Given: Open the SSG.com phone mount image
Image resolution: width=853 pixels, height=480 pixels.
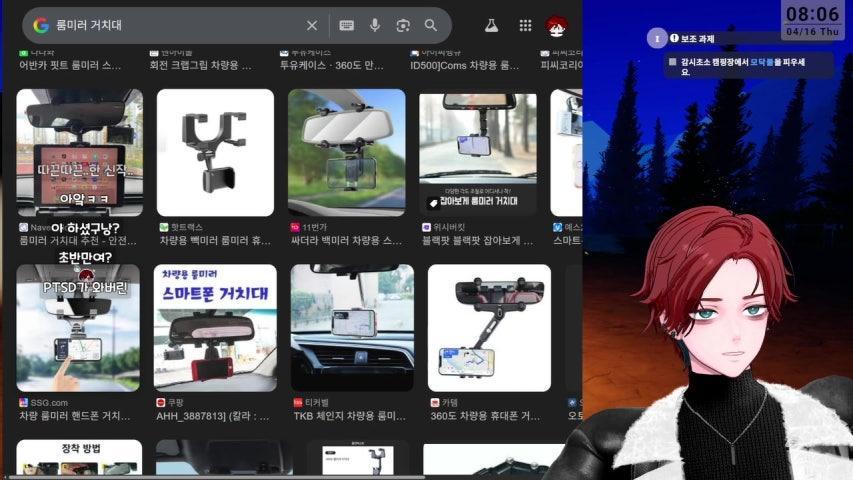Looking at the screenshot, I should [78, 328].
